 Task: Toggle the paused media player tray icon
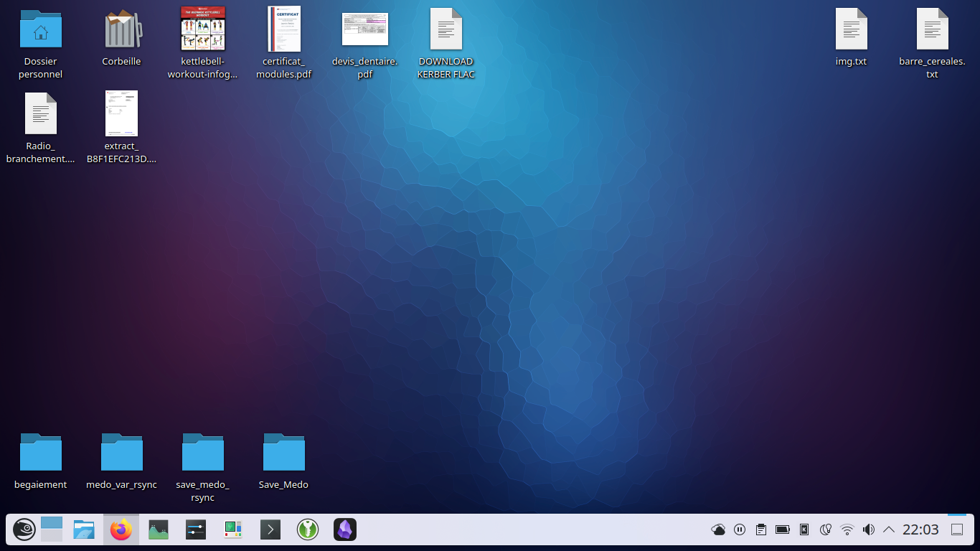(740, 530)
